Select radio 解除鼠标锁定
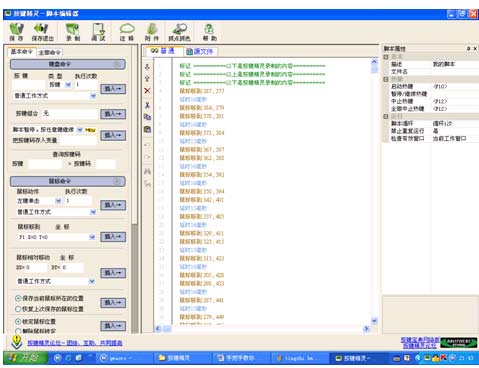Image resolution: width=479 pixels, height=368 pixels. pos(18,331)
